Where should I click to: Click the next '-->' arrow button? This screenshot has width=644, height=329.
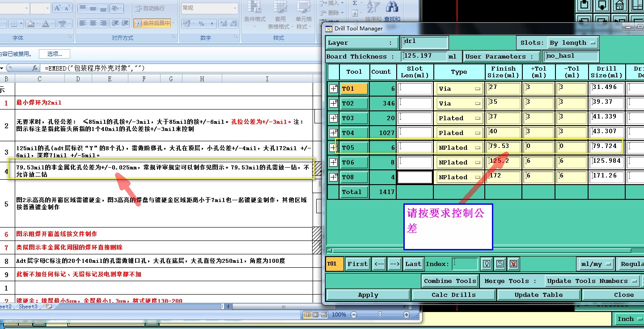pyautogui.click(x=394, y=264)
